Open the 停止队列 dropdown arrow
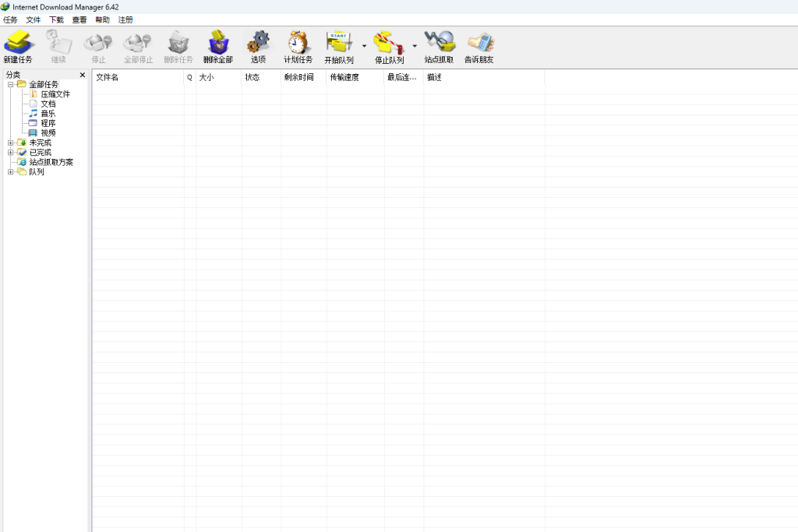Viewport: 798px width, 532px height. [x=414, y=47]
